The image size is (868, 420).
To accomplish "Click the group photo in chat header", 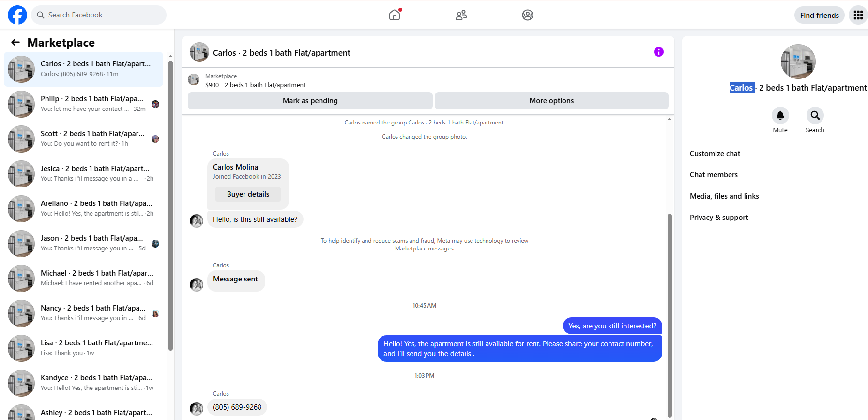I will [x=199, y=52].
